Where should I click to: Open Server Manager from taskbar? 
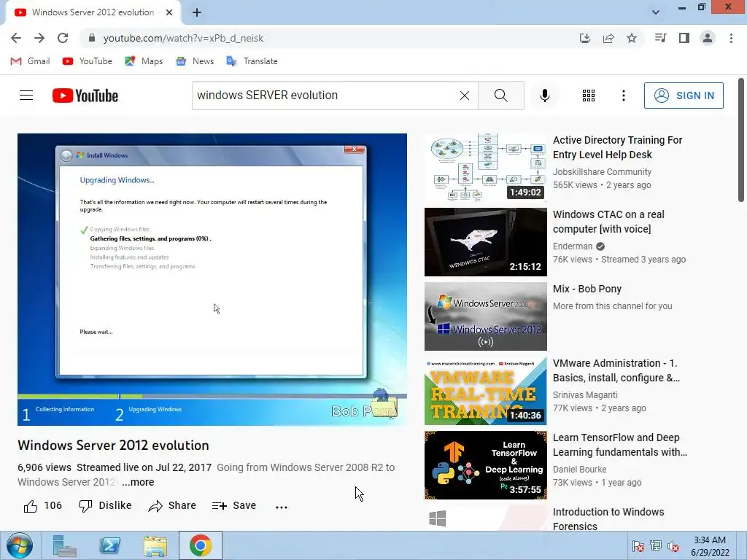[x=64, y=545]
